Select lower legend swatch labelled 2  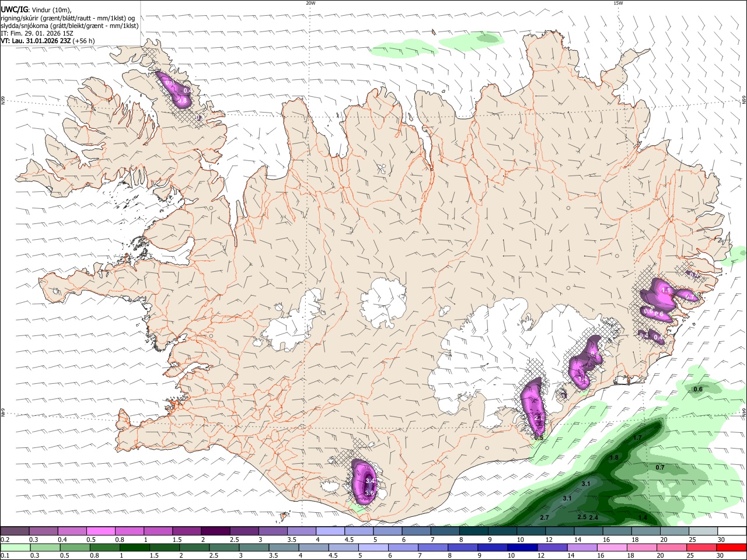[194, 547]
